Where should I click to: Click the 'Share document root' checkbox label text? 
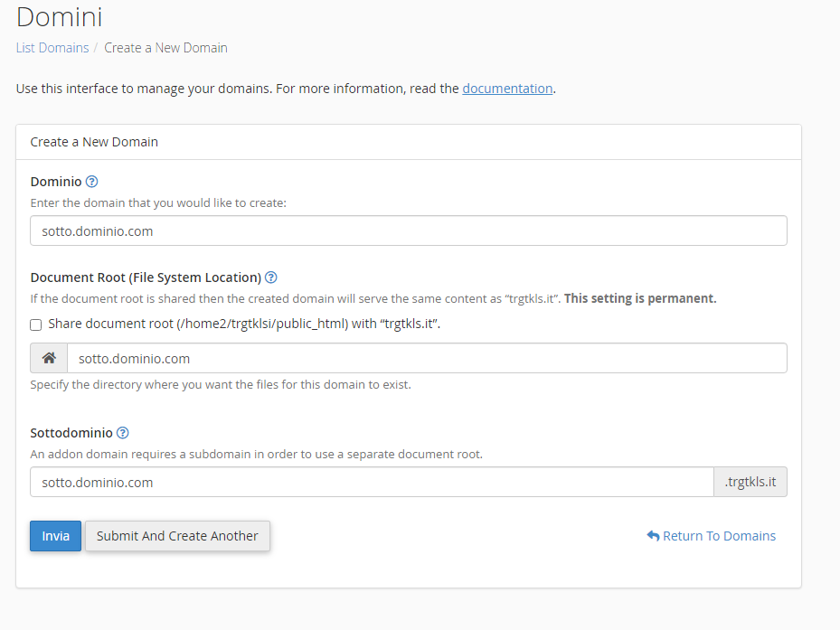(244, 324)
